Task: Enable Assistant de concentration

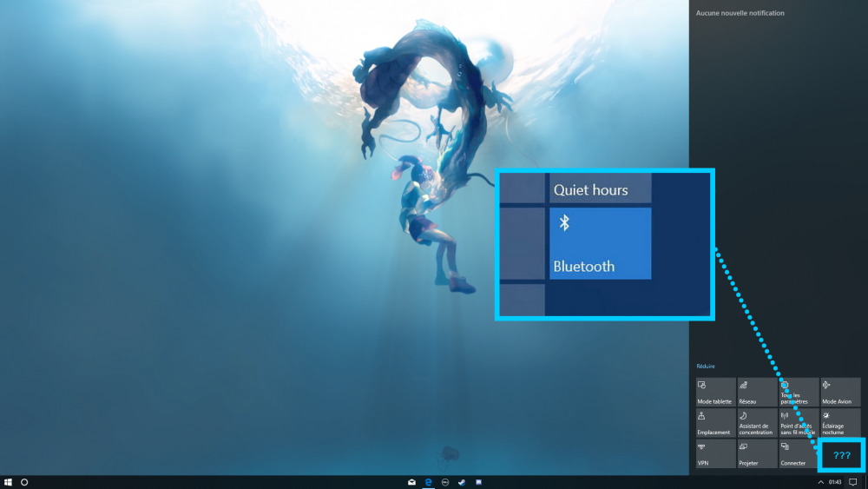Action: pyautogui.click(x=757, y=422)
